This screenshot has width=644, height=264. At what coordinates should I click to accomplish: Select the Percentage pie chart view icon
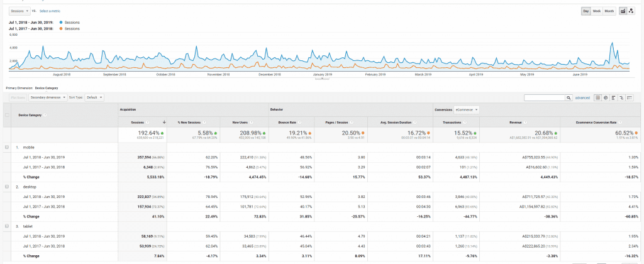pos(606,97)
